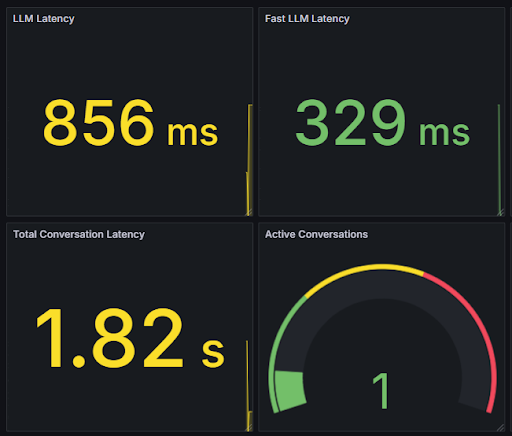The height and width of the screenshot is (436, 512).
Task: Open the Fast LLM Latency panel title menu
Action: tap(307, 19)
